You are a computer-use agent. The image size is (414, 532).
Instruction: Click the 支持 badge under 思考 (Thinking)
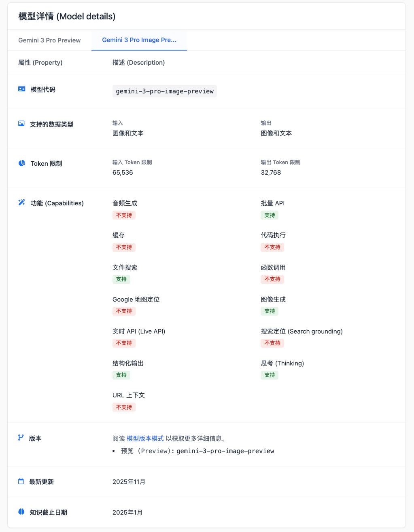pyautogui.click(x=270, y=375)
